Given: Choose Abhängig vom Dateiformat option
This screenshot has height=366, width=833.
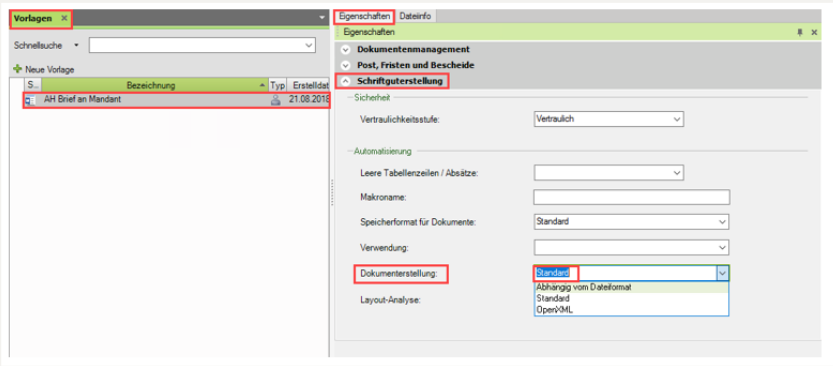Looking at the screenshot, I should click(x=631, y=287).
